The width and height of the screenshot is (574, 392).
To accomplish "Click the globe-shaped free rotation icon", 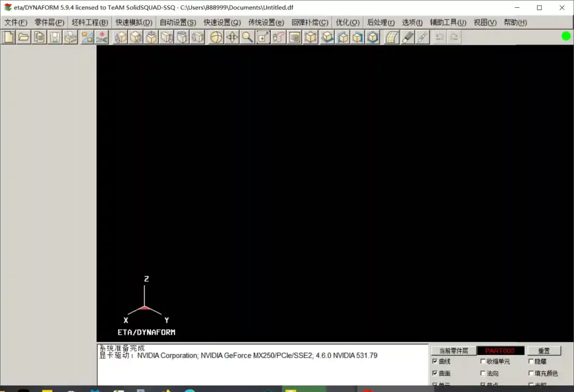I will pyautogui.click(x=216, y=38).
